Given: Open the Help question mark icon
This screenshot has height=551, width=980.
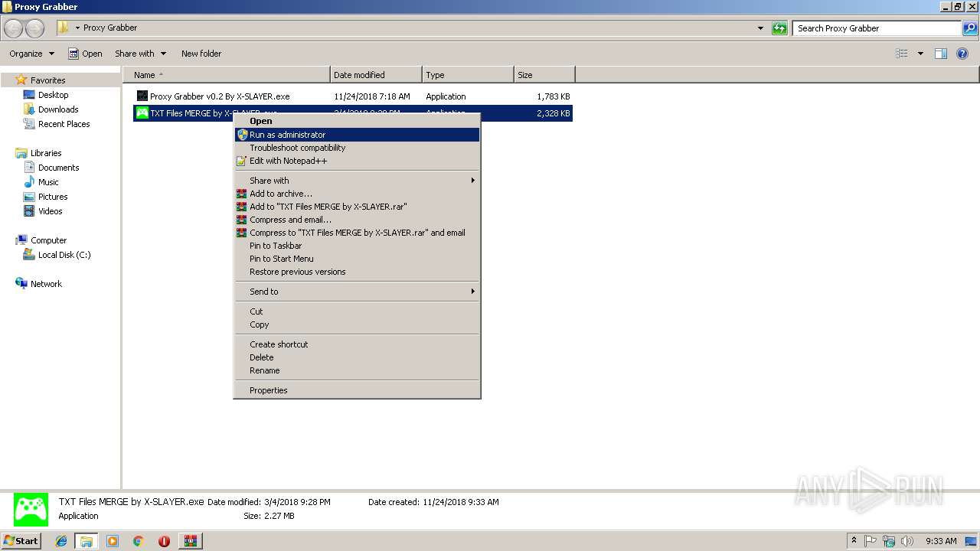Looking at the screenshot, I should point(962,54).
